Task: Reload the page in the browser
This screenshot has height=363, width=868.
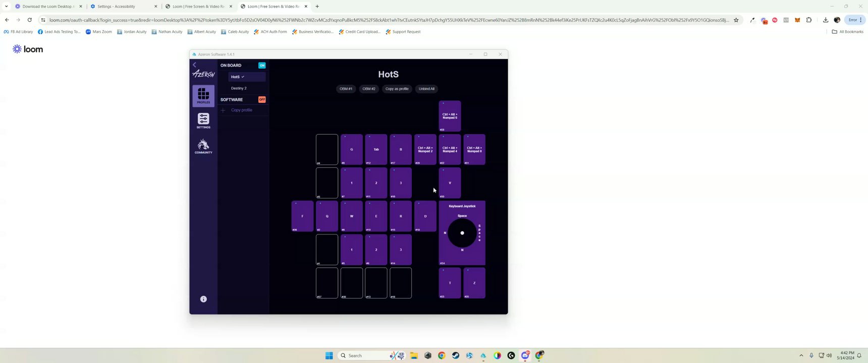Action: click(30, 20)
